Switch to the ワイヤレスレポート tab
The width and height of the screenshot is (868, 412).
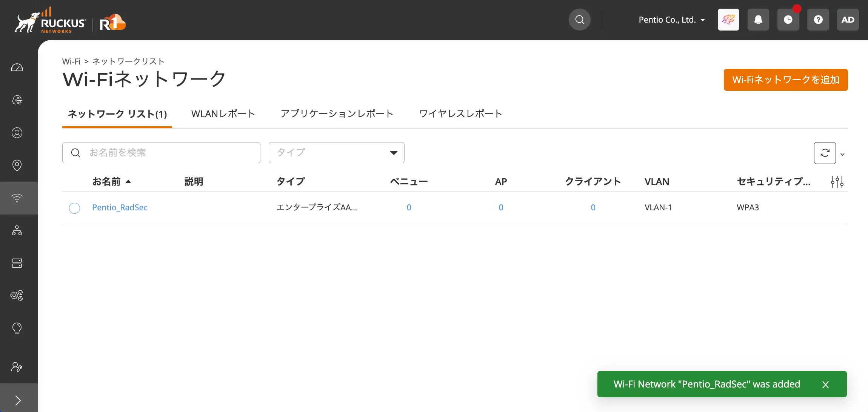point(461,114)
